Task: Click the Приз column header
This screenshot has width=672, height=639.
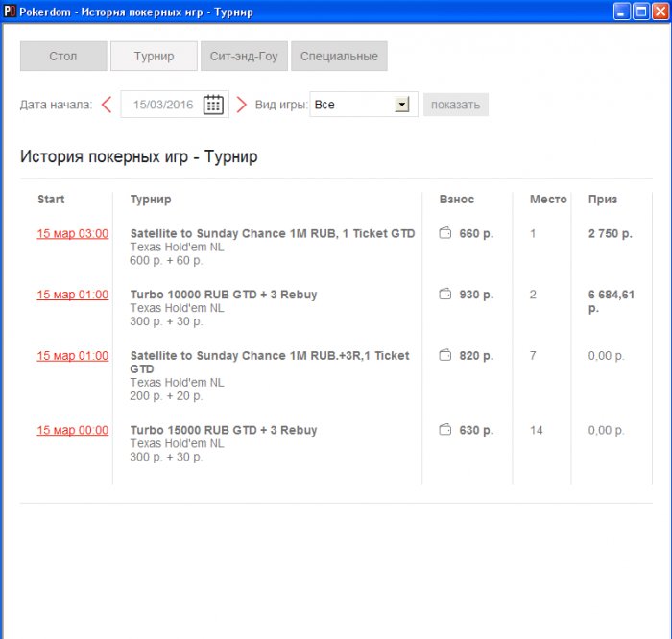Action: (x=603, y=200)
